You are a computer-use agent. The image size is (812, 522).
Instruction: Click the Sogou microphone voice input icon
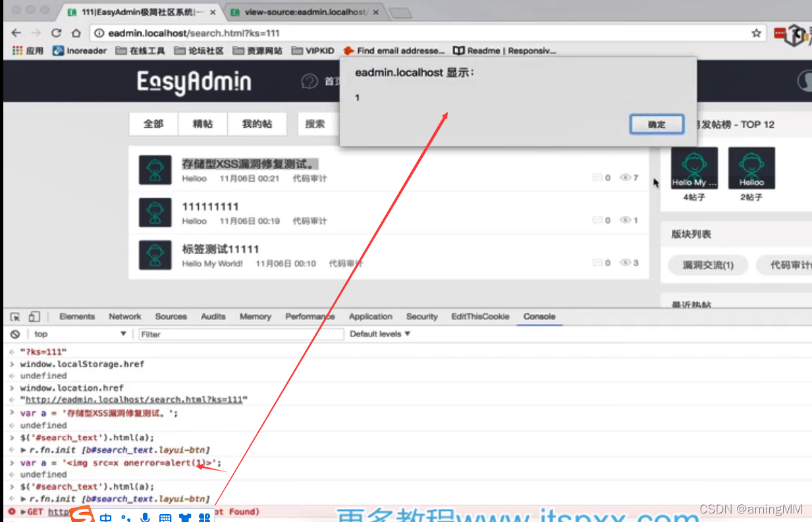pos(146,518)
